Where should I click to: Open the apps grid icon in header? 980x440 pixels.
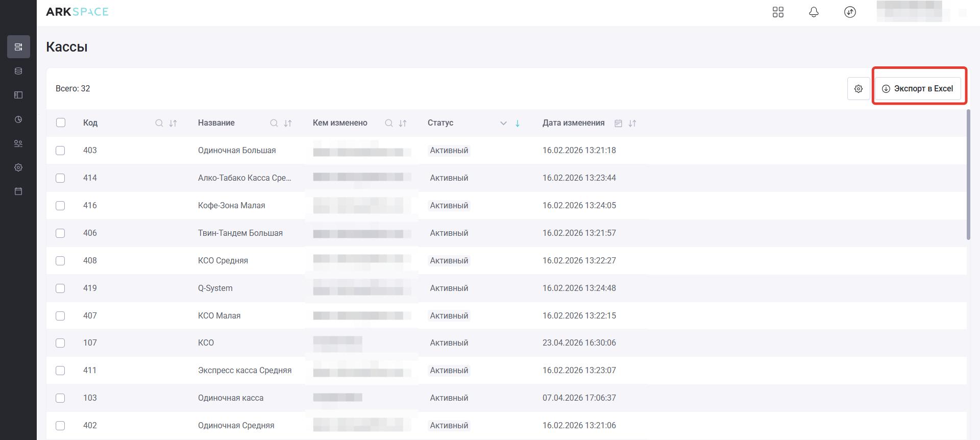click(778, 12)
